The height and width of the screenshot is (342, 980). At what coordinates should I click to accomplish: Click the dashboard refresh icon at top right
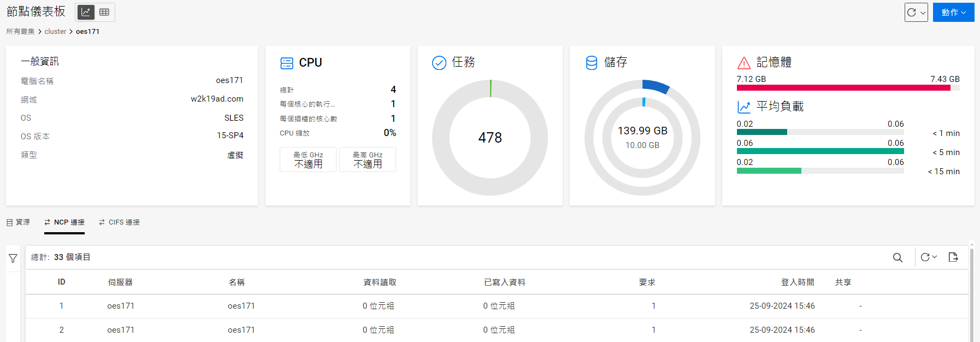(911, 12)
